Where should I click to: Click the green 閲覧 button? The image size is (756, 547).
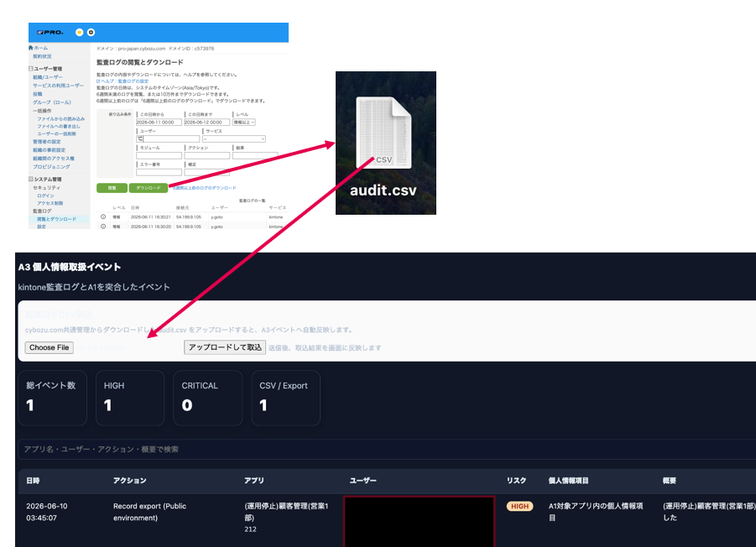click(112, 188)
